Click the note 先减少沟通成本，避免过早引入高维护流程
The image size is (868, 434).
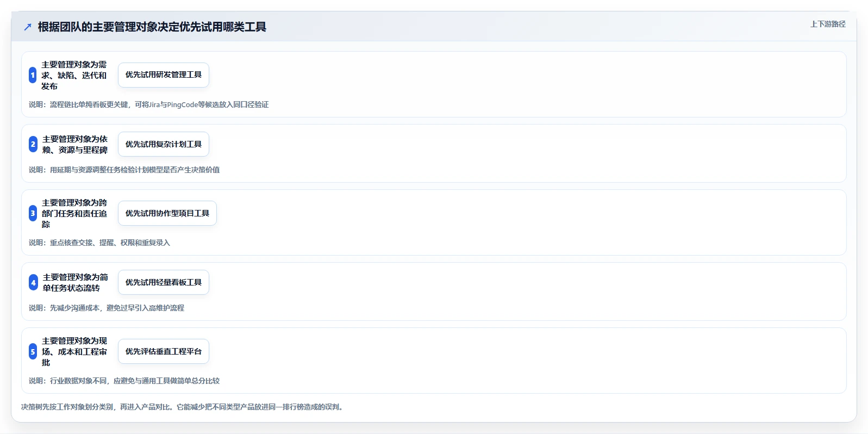pyautogui.click(x=107, y=308)
